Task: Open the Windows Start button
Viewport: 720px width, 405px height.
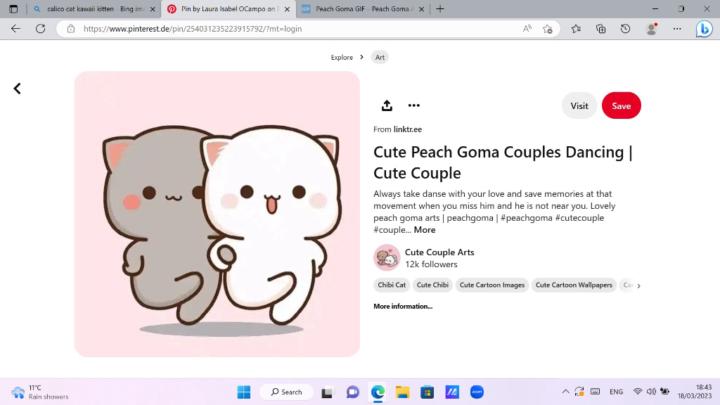Action: point(244,392)
